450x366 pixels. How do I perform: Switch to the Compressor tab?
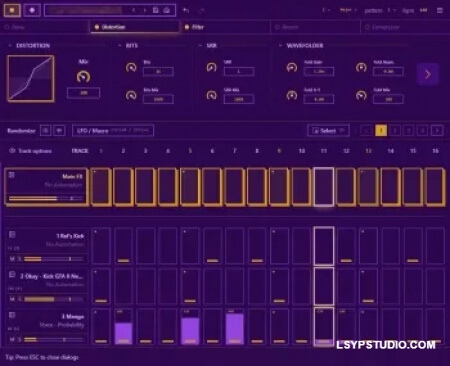(x=405, y=27)
